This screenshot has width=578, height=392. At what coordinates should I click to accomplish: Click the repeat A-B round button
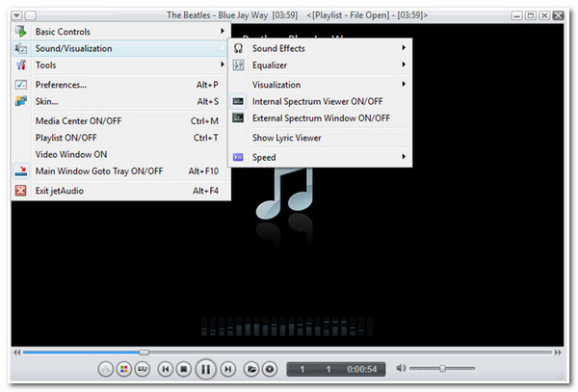pos(106,369)
